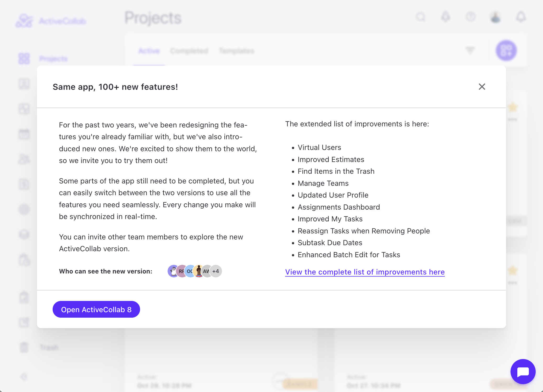Screen dimensions: 543x392
Task: Click the "Virtual Users" list item
Action: (319, 147)
